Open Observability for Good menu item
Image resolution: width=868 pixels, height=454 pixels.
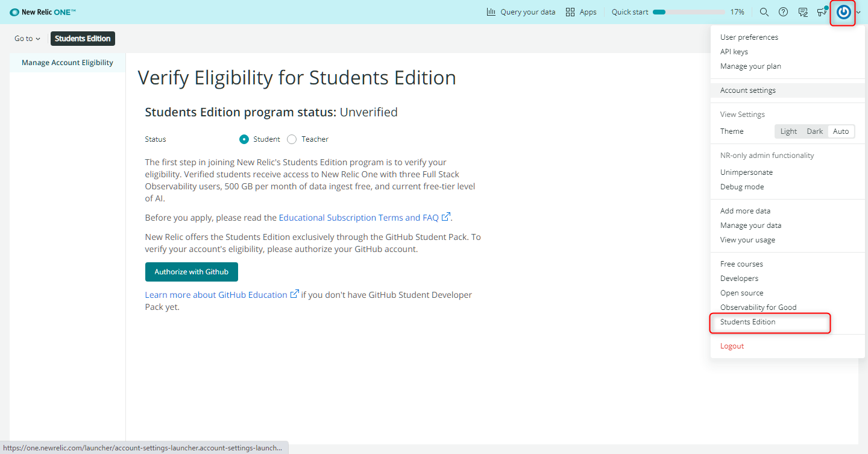(758, 307)
